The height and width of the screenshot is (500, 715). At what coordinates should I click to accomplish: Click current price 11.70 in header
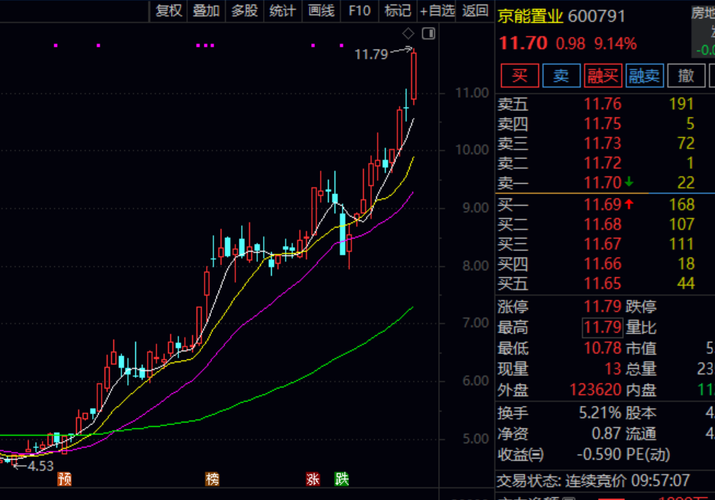pos(523,43)
